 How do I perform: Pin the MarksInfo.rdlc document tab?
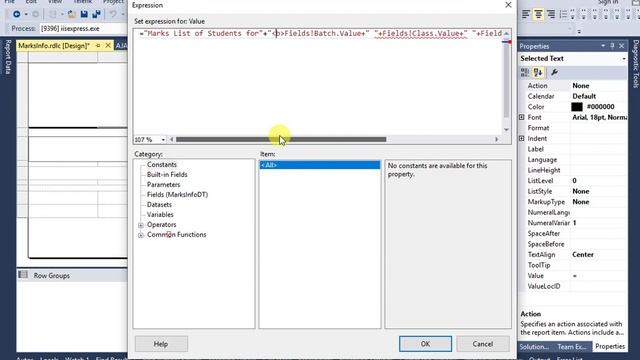(x=98, y=46)
